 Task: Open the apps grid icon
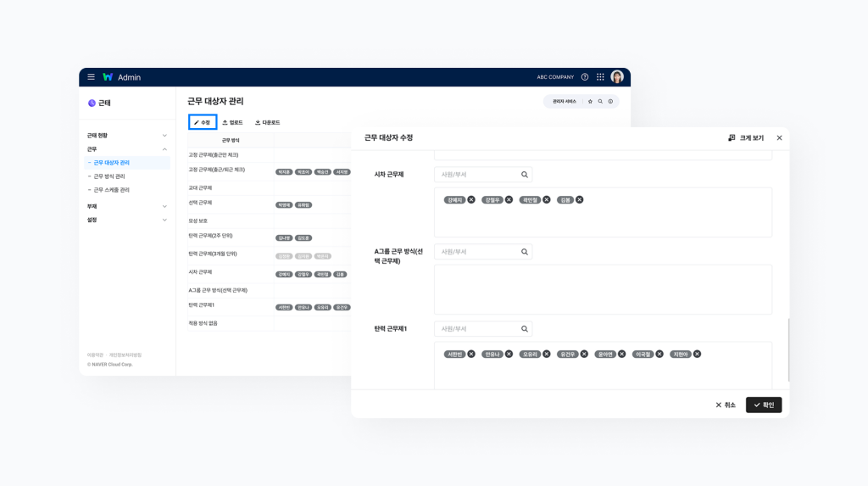(600, 77)
